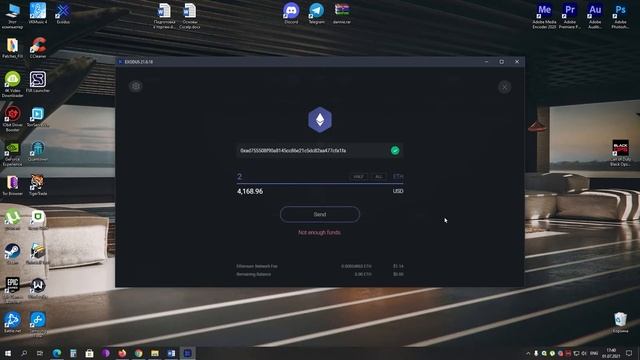Image resolution: width=640 pixels, height=360 pixels.
Task: Open the Patches_FIX folder
Action: (12, 48)
